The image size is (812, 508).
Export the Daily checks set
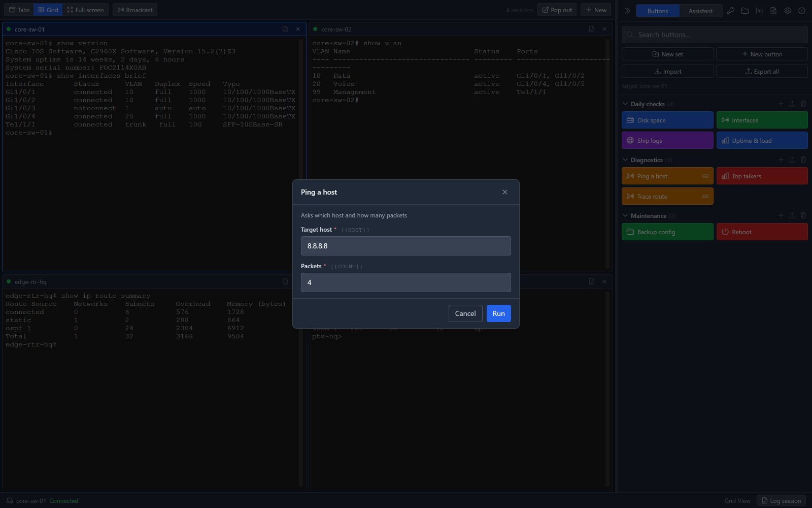pos(792,104)
